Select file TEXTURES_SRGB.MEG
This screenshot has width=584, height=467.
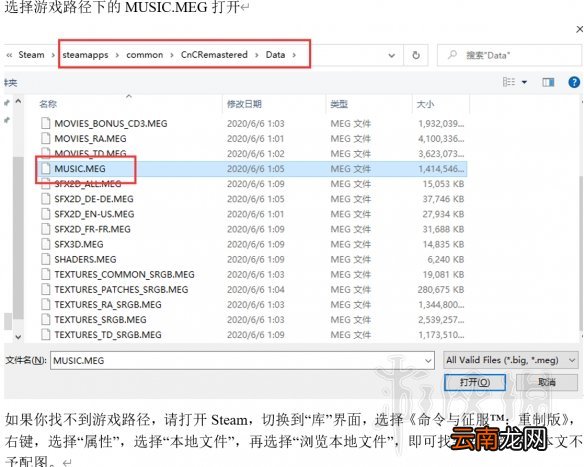pos(101,320)
